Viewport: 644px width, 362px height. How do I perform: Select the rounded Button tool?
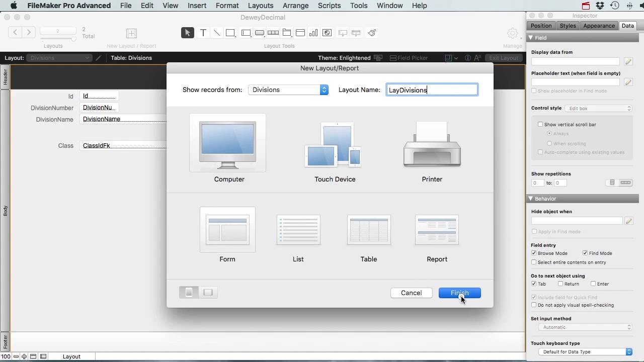260,33
